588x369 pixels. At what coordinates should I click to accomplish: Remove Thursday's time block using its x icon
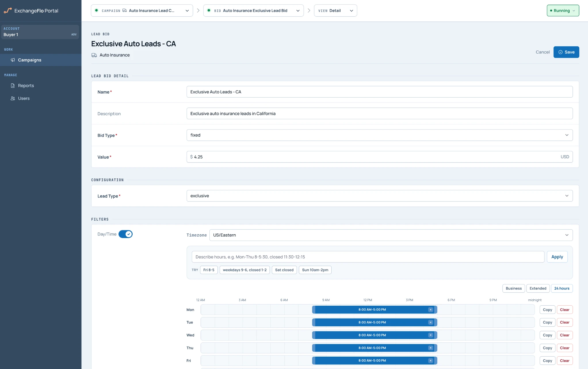[x=430, y=348]
